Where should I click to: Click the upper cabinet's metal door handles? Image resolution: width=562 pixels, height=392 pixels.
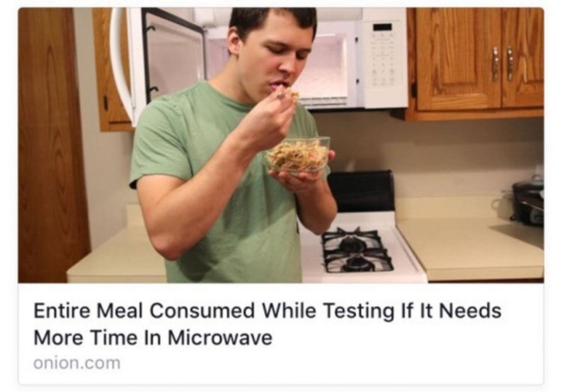(502, 63)
